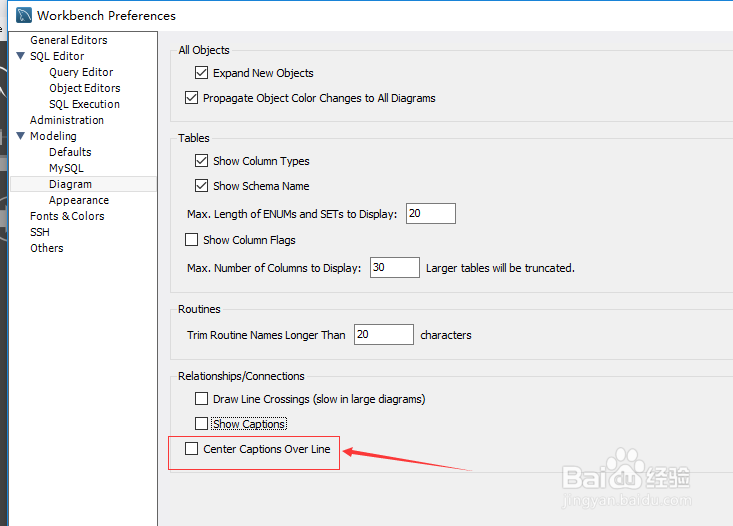Click the Max ENUMs length input field
Image resolution: width=733 pixels, height=526 pixels.
(431, 213)
